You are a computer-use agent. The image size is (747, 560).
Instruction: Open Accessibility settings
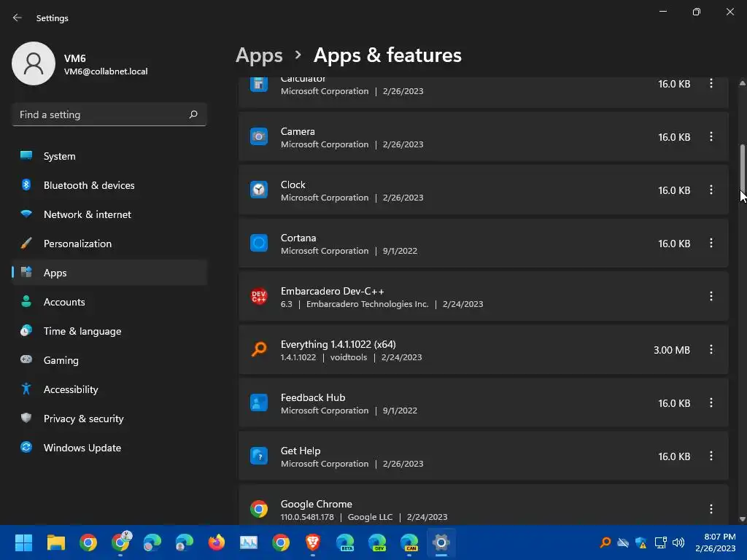tap(109, 389)
